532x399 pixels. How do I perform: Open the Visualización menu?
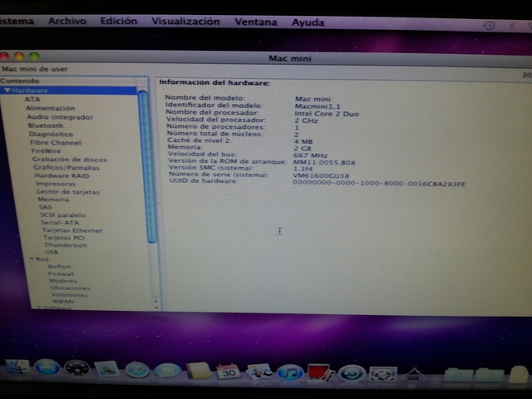click(185, 22)
